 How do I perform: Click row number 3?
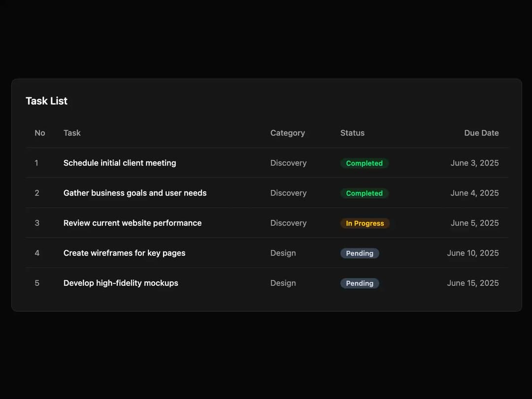tap(37, 223)
